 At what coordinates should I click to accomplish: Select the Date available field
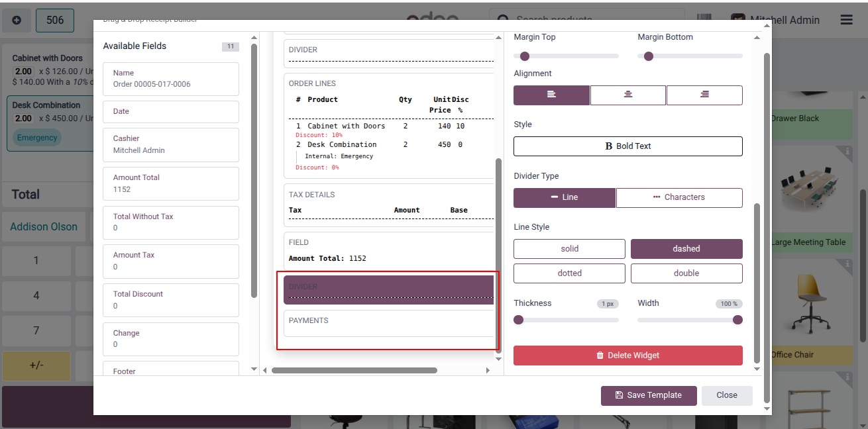tap(171, 112)
